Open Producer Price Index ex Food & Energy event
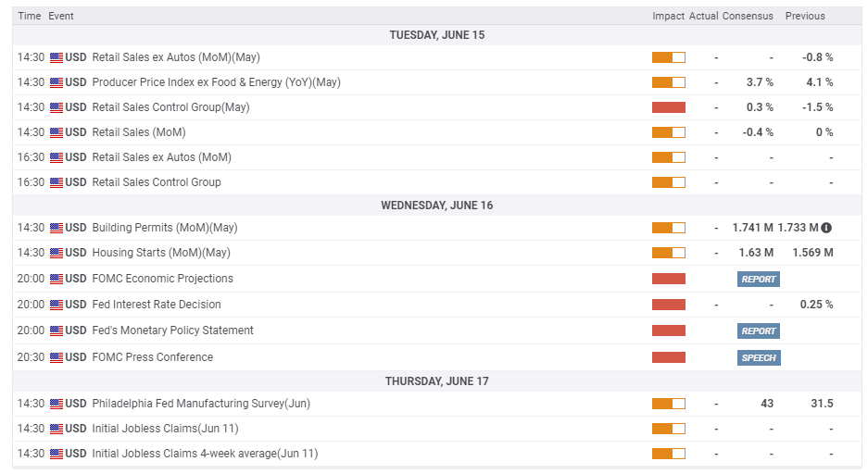This screenshot has height=474, width=868. pos(216,82)
